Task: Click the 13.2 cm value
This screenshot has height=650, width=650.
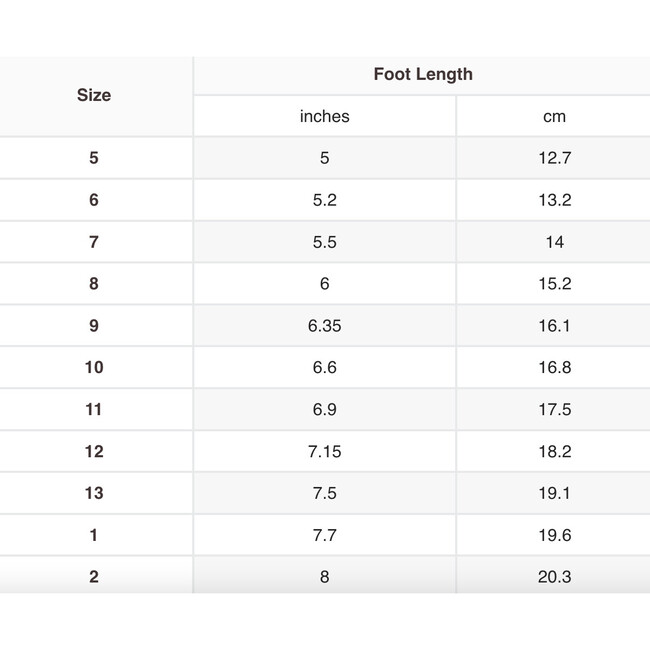Action: [554, 200]
